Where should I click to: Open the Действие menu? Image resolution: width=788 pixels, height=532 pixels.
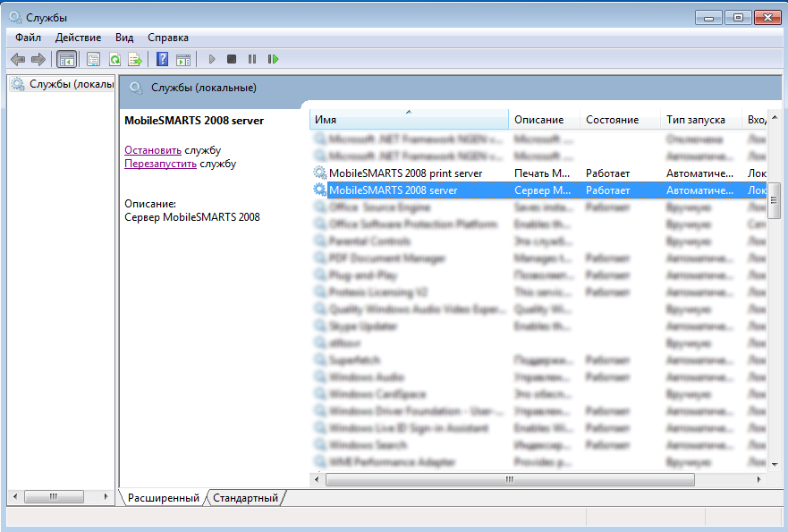click(78, 38)
